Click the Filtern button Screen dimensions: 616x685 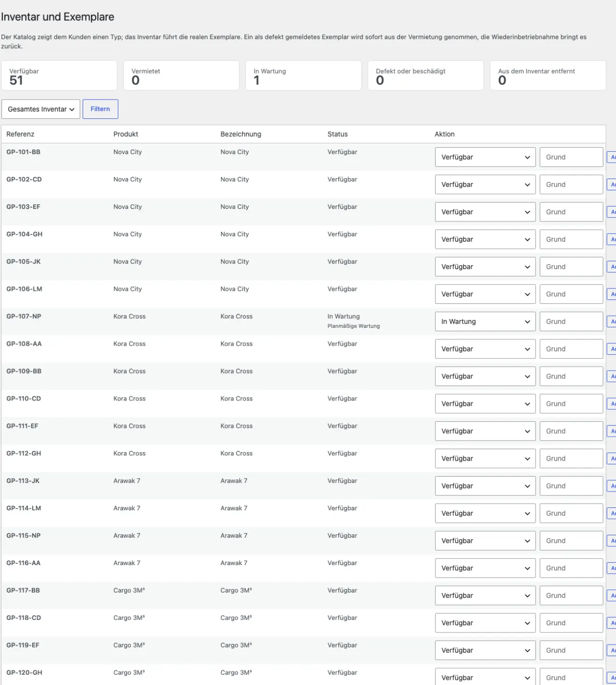pyautogui.click(x=101, y=109)
